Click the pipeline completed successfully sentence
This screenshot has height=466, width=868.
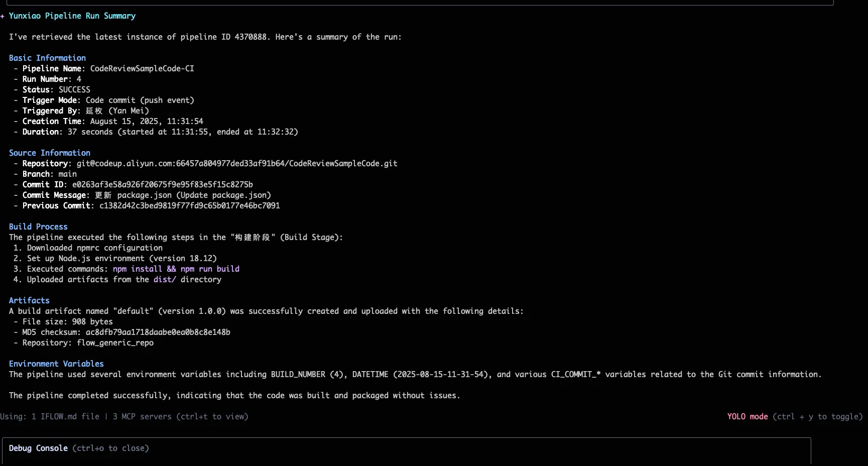(x=234, y=395)
